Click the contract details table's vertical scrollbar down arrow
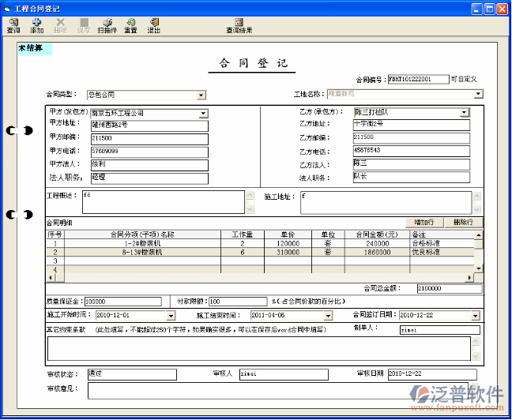 coord(478,269)
